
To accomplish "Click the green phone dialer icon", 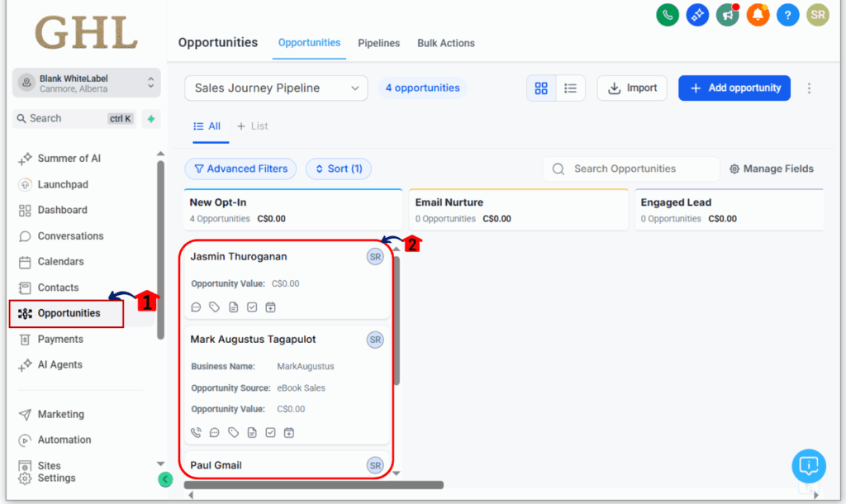I will coord(668,15).
